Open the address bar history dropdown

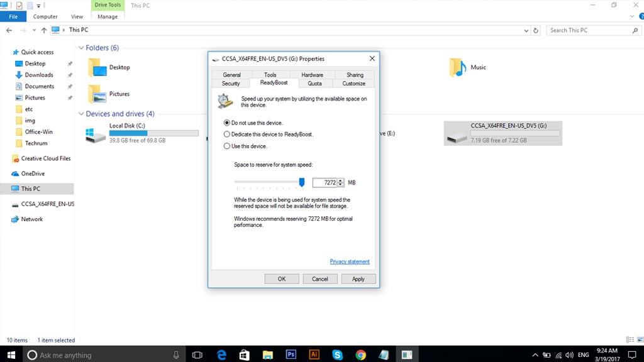tap(526, 30)
